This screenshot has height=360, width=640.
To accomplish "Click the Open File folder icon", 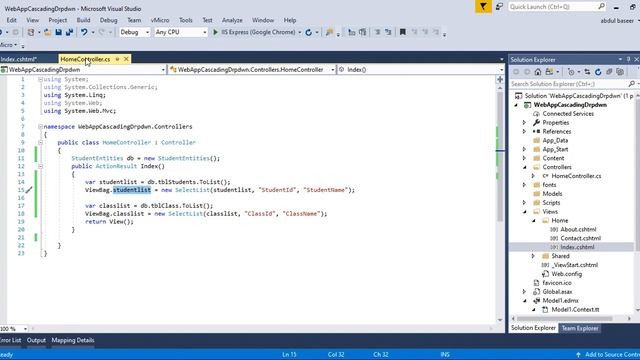I will [47, 32].
